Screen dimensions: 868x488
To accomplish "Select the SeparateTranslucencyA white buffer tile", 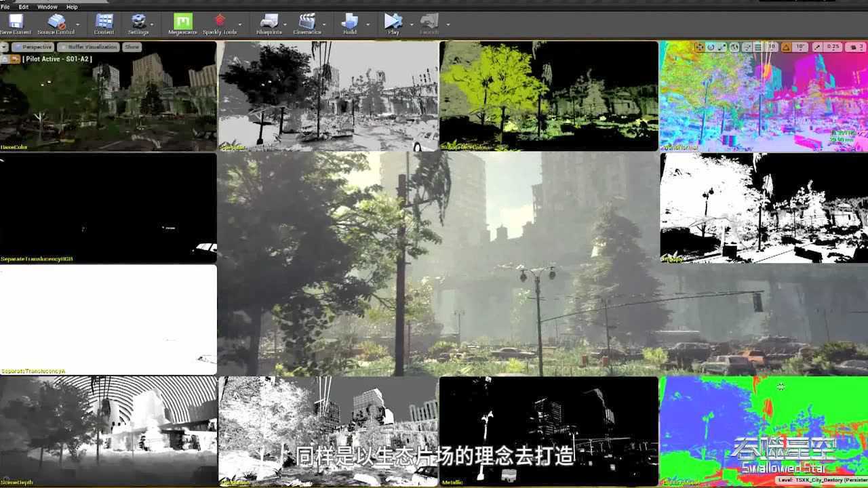I will click(x=108, y=319).
